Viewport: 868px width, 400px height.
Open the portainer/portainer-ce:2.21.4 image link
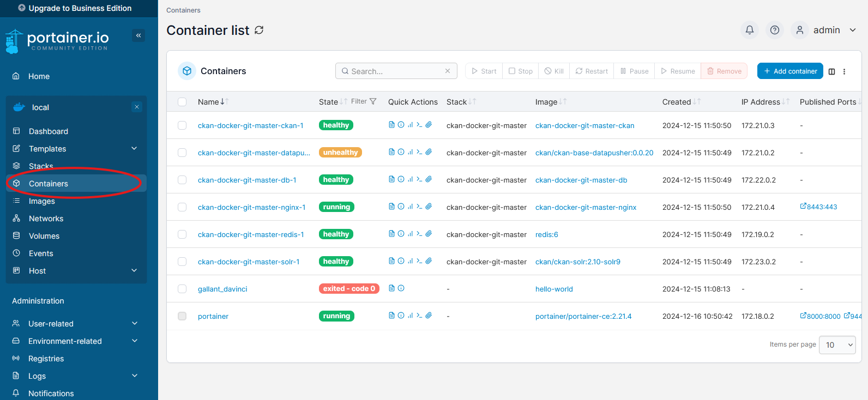click(583, 316)
